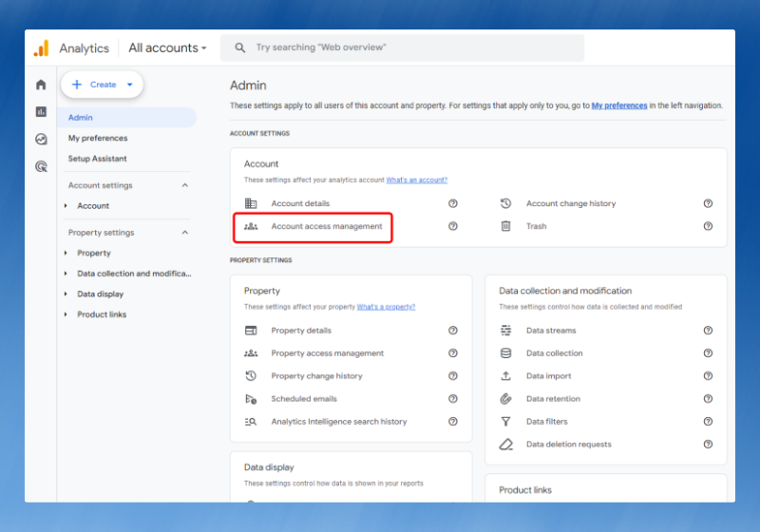The width and height of the screenshot is (760, 532).
Task: Click the Account access management people icon
Action: click(x=251, y=226)
